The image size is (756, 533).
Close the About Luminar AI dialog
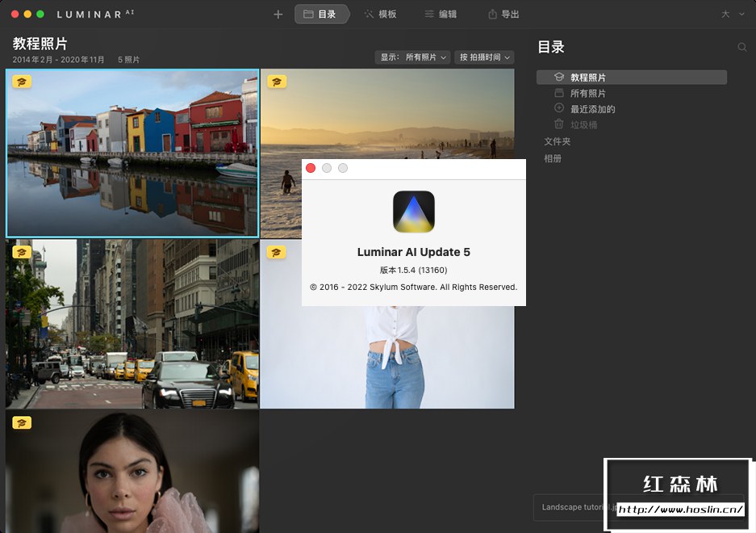pos(311,168)
